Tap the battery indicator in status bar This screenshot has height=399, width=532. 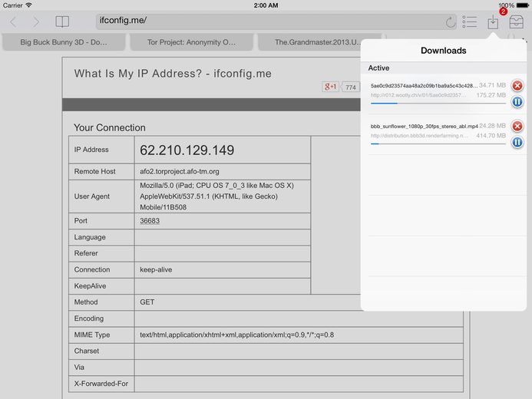[522, 5]
